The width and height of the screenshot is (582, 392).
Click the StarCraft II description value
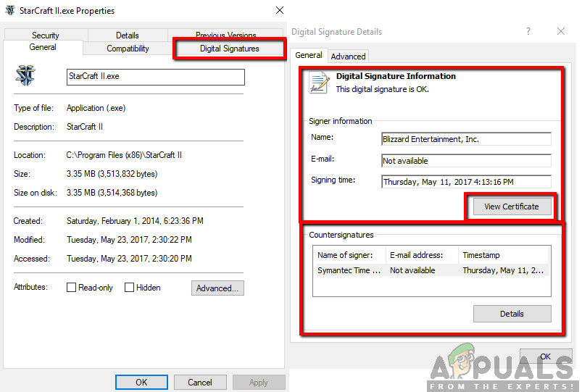click(x=85, y=127)
